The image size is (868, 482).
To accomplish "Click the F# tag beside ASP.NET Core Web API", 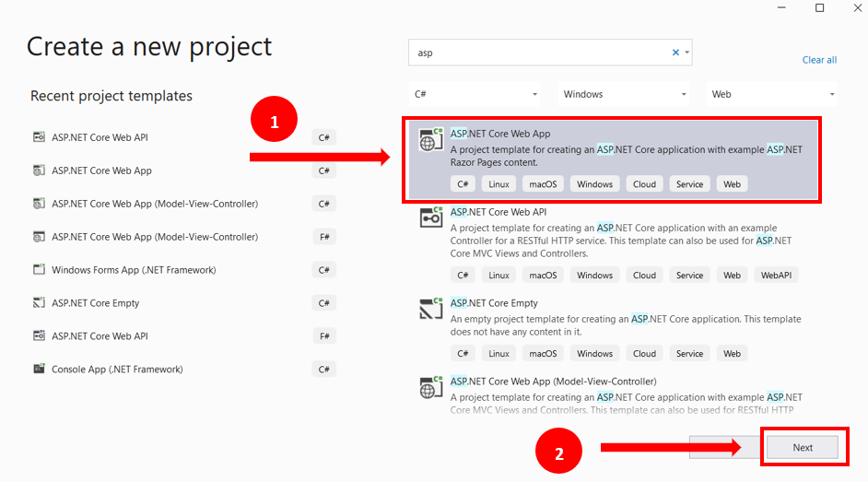I will tap(324, 335).
